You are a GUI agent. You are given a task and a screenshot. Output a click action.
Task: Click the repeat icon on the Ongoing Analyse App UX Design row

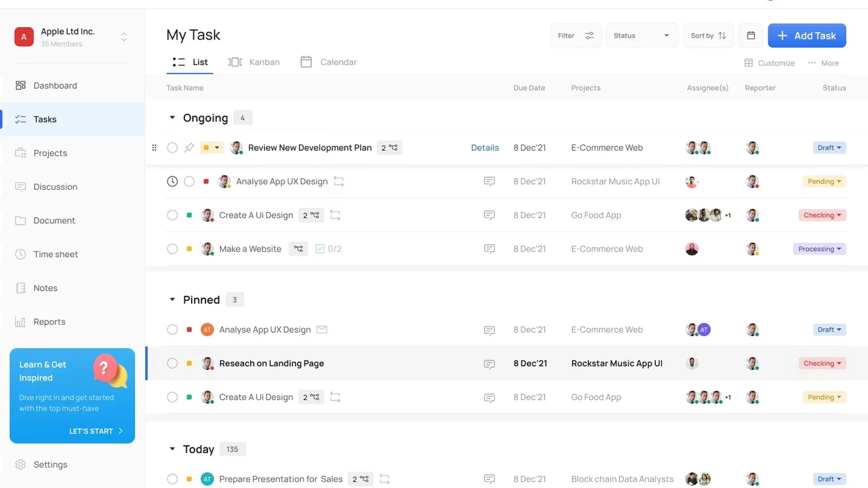339,181
